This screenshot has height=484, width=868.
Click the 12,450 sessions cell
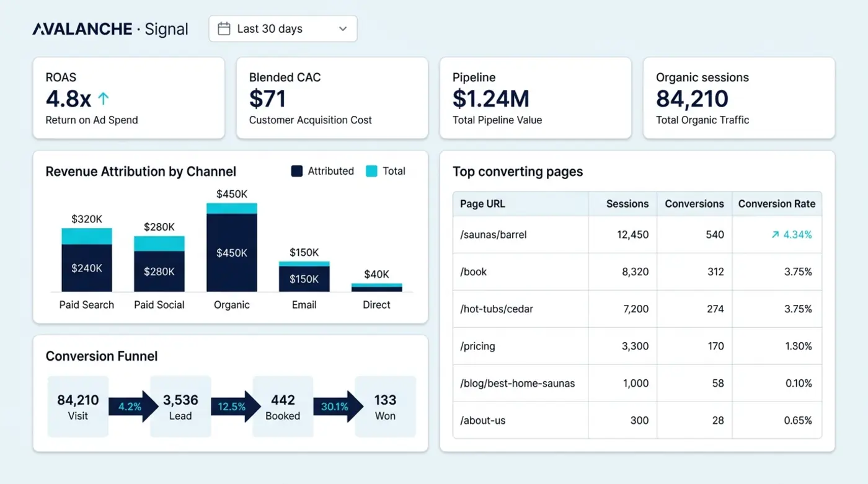(622, 235)
